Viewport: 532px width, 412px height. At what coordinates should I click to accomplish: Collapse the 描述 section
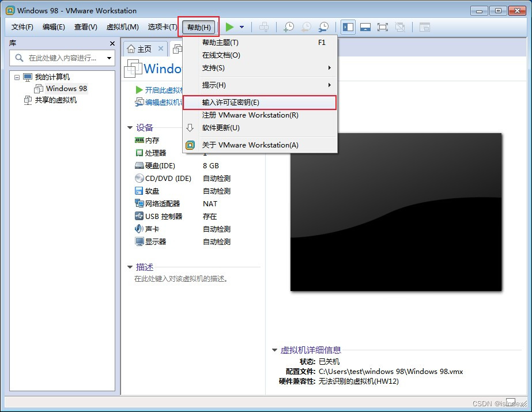pos(130,267)
